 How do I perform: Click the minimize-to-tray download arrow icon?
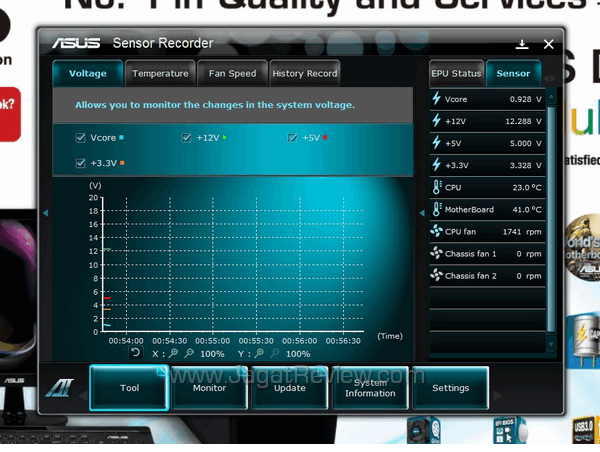click(x=522, y=44)
